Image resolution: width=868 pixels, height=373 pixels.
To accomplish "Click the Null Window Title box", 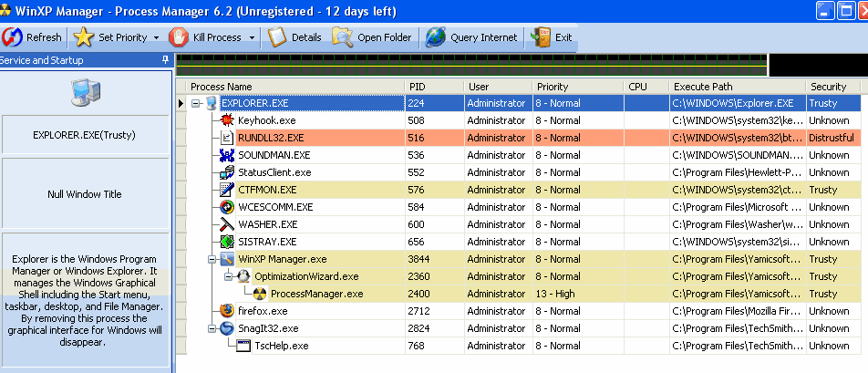I will click(x=86, y=193).
